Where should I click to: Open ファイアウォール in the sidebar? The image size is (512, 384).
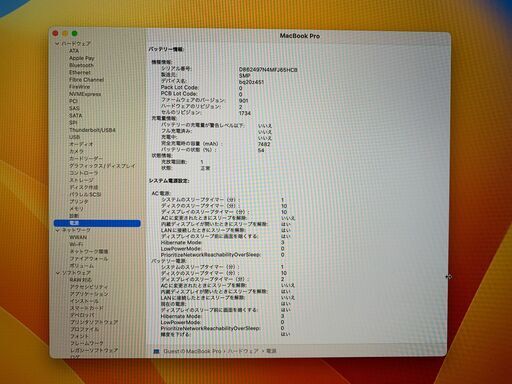[89, 259]
